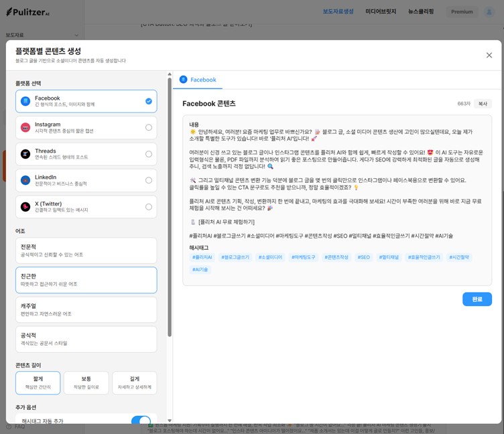Click the left panel scrollbar thumb
This screenshot has height=434, width=504.
click(170, 207)
